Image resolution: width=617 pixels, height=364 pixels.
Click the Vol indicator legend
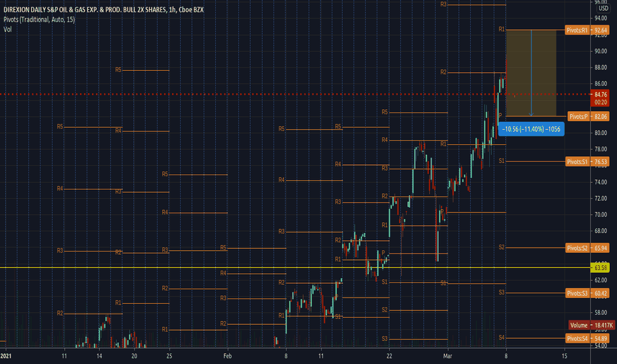(7, 29)
